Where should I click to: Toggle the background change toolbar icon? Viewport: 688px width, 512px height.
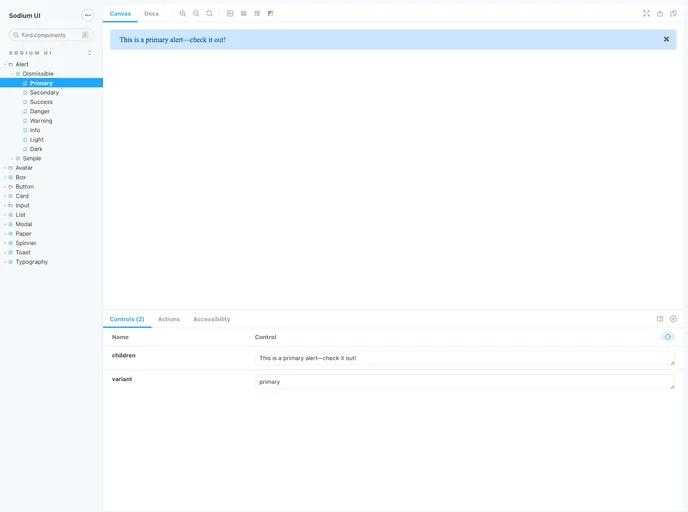click(230, 14)
